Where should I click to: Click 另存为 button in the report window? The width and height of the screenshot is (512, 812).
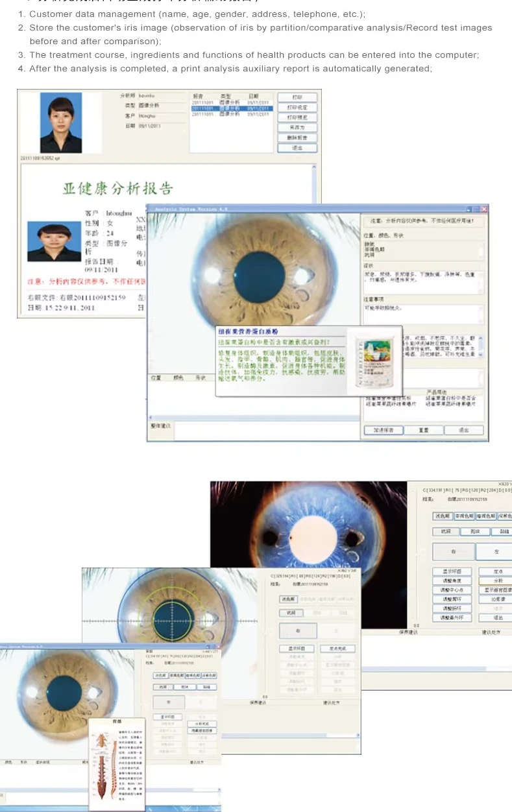tap(297, 128)
